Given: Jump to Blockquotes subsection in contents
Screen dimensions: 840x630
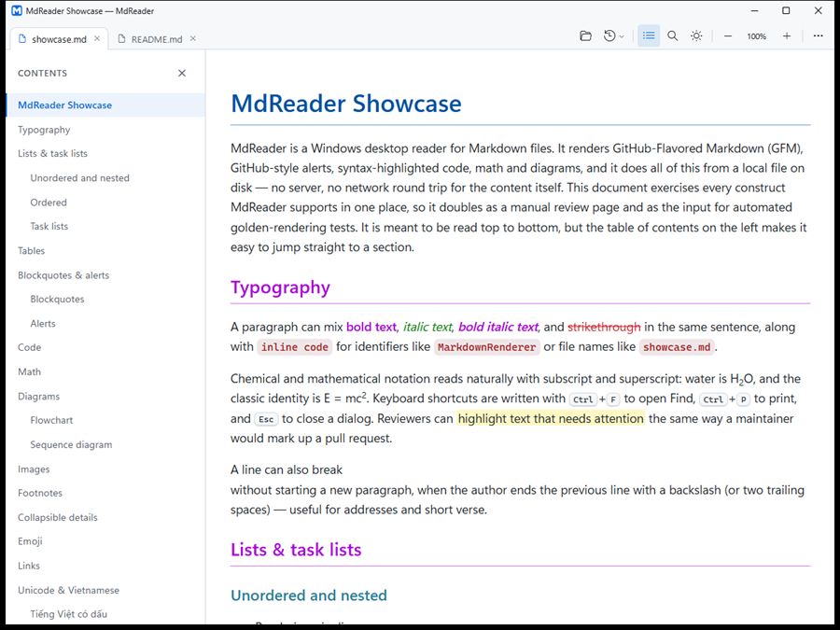Looking at the screenshot, I should click(105, 299).
